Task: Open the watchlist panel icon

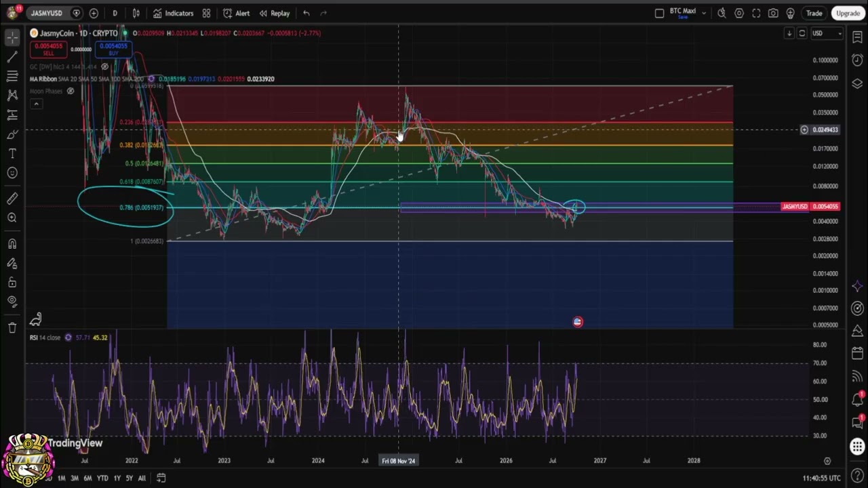Action: [x=857, y=38]
